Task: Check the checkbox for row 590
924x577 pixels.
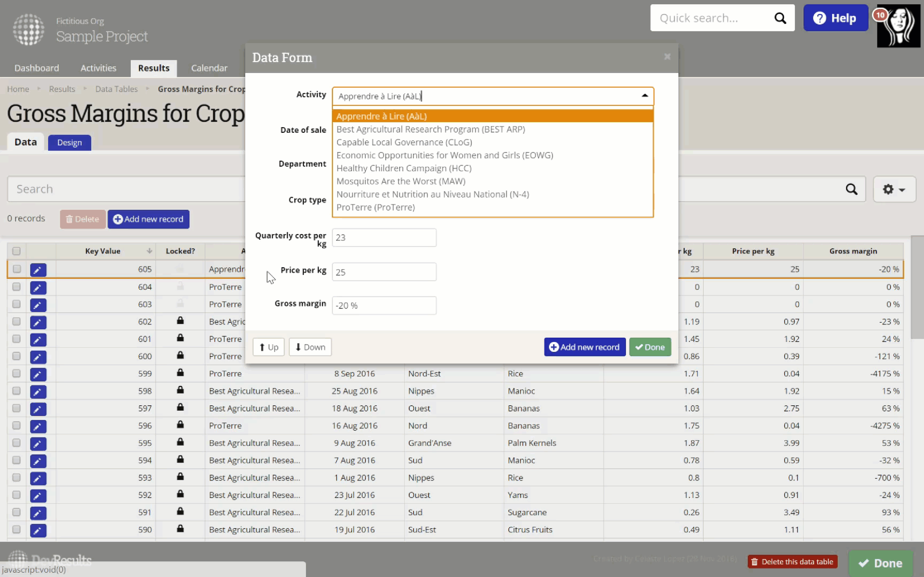Action: click(16, 529)
